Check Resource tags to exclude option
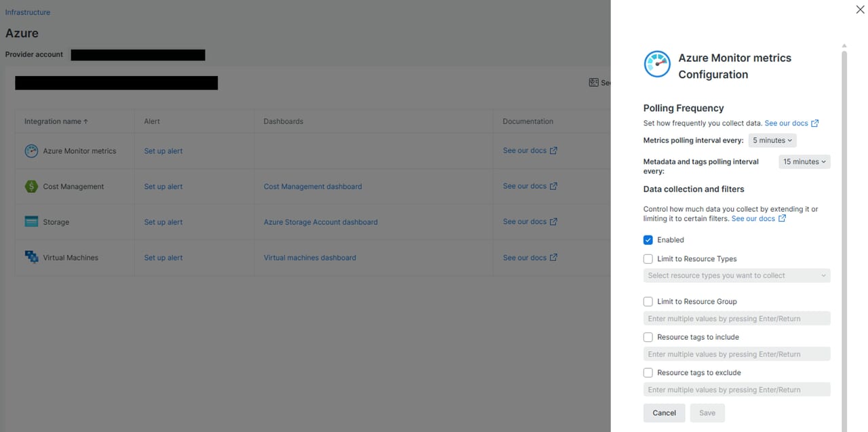This screenshot has height=432, width=868. (648, 373)
